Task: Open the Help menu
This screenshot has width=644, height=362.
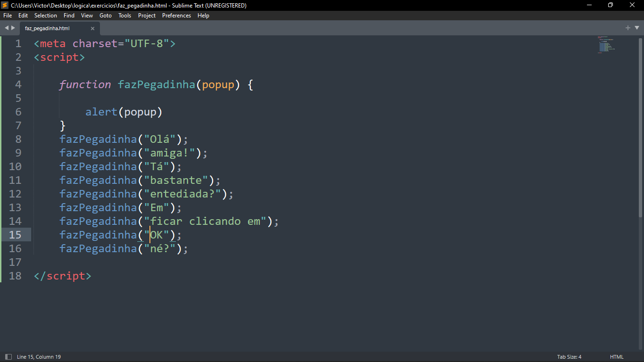Action: 203,16
